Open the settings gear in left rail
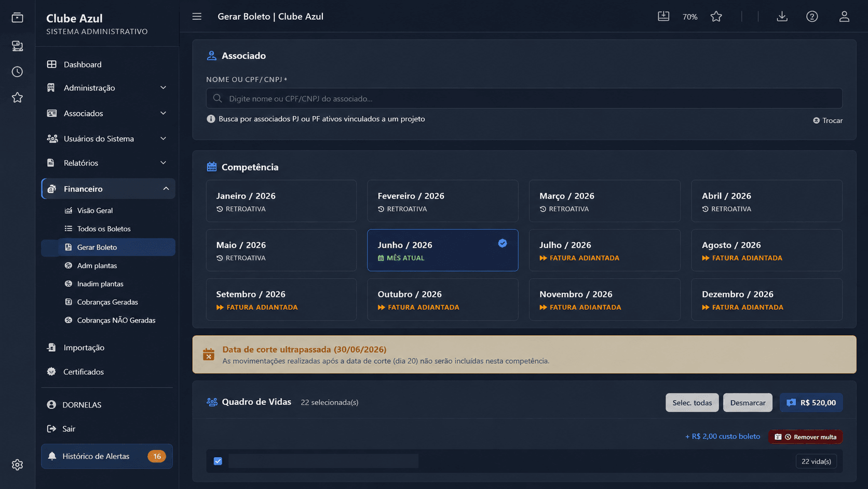The width and height of the screenshot is (868, 489). point(18,465)
